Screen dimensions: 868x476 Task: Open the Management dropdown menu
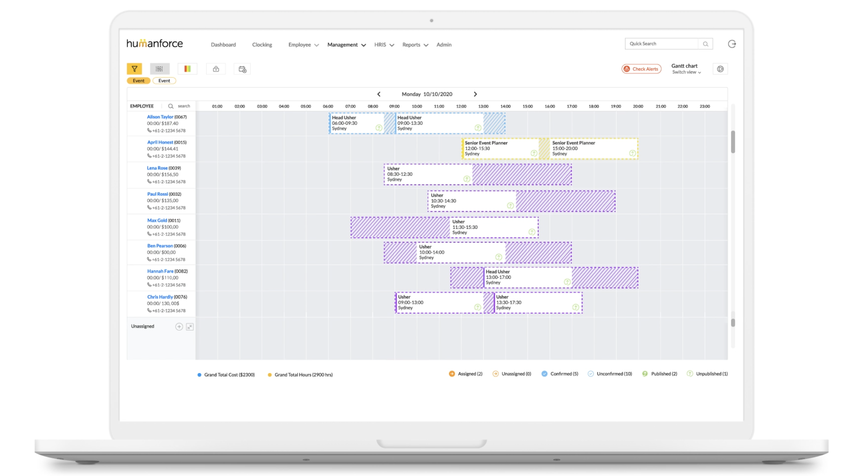(343, 44)
